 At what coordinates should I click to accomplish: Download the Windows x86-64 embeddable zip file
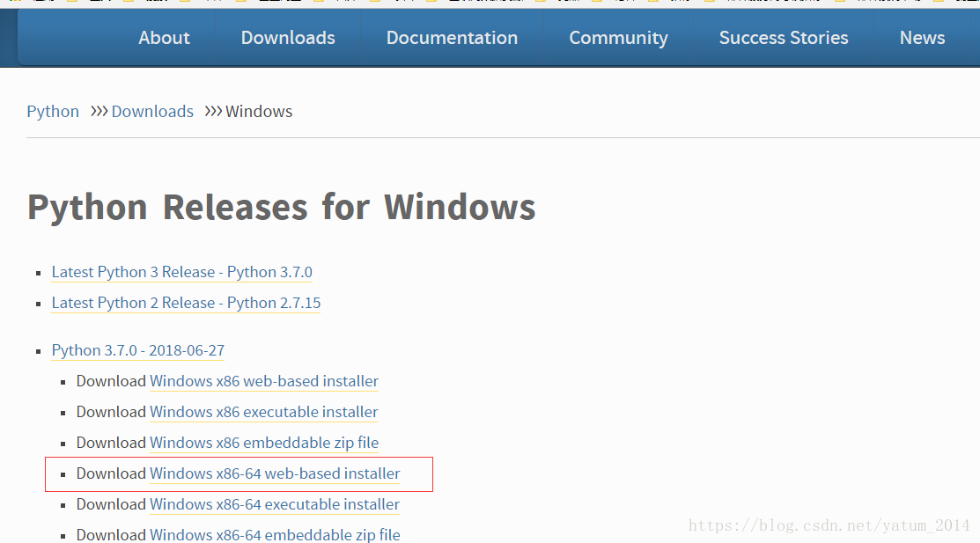pyautogui.click(x=274, y=534)
